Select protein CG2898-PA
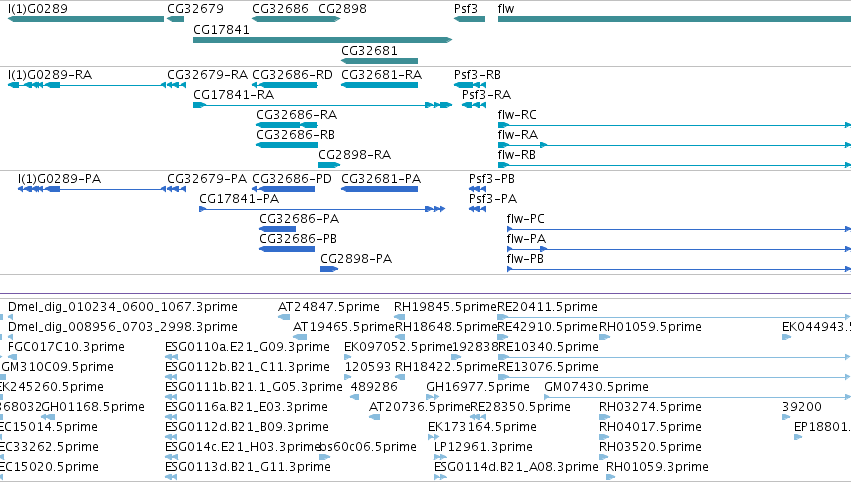 coord(329,269)
